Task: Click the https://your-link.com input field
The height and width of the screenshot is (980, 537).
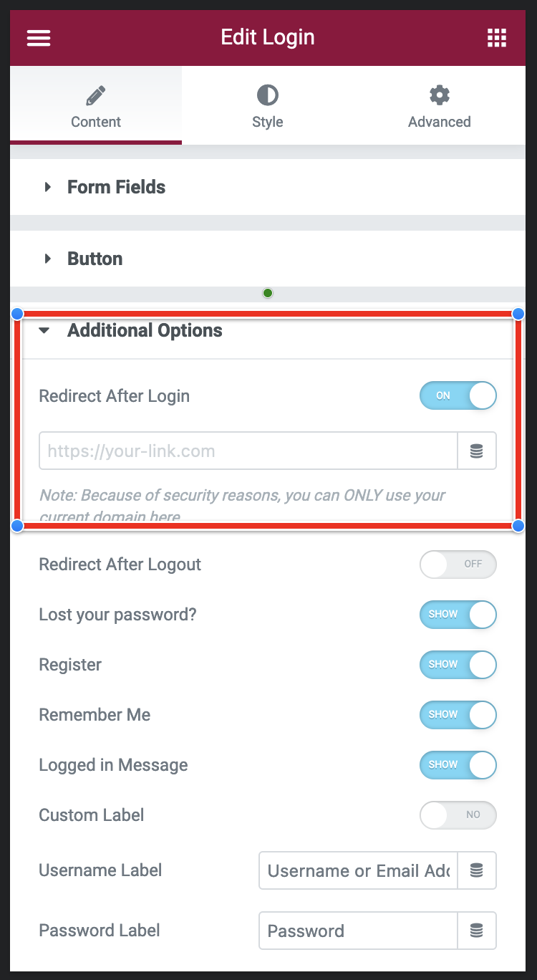Action: click(x=248, y=451)
